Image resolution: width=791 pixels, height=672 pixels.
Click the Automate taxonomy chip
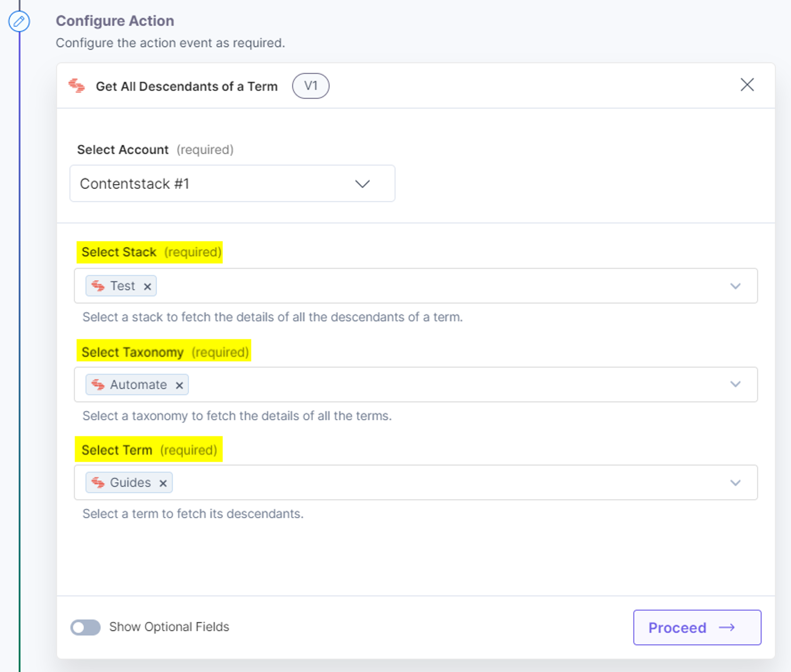(x=137, y=384)
